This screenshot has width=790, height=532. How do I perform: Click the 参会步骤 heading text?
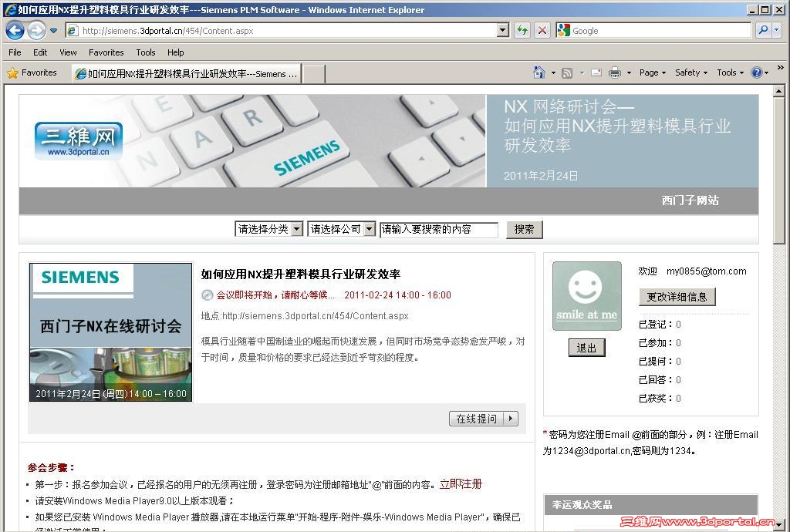[51, 467]
